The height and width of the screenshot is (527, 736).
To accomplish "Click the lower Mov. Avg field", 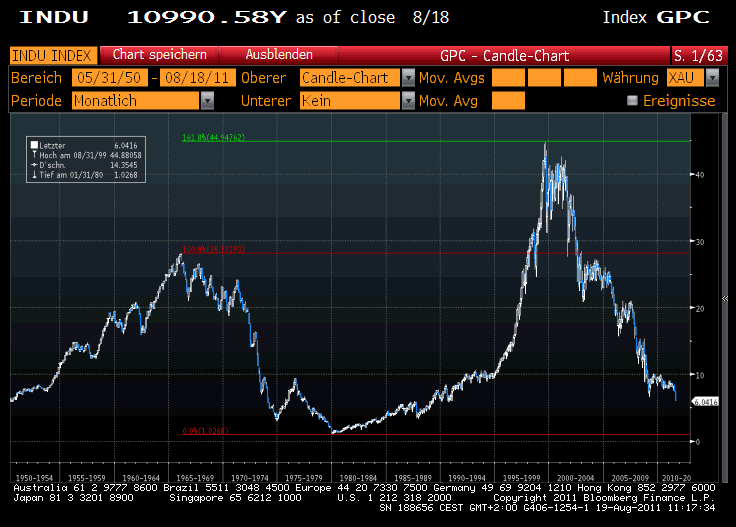I will coord(508,100).
